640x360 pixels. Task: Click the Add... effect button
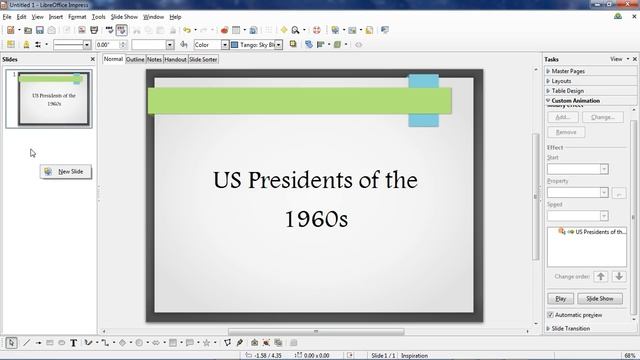pos(563,117)
